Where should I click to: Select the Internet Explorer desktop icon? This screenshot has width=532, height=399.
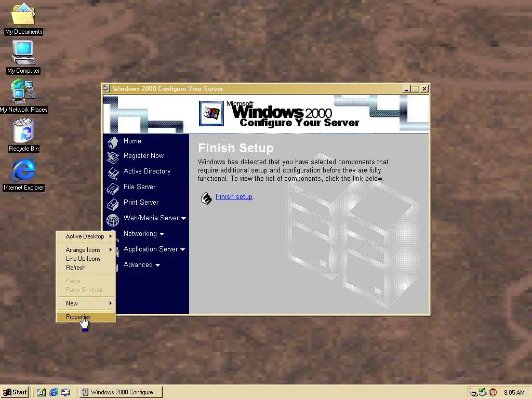(23, 174)
